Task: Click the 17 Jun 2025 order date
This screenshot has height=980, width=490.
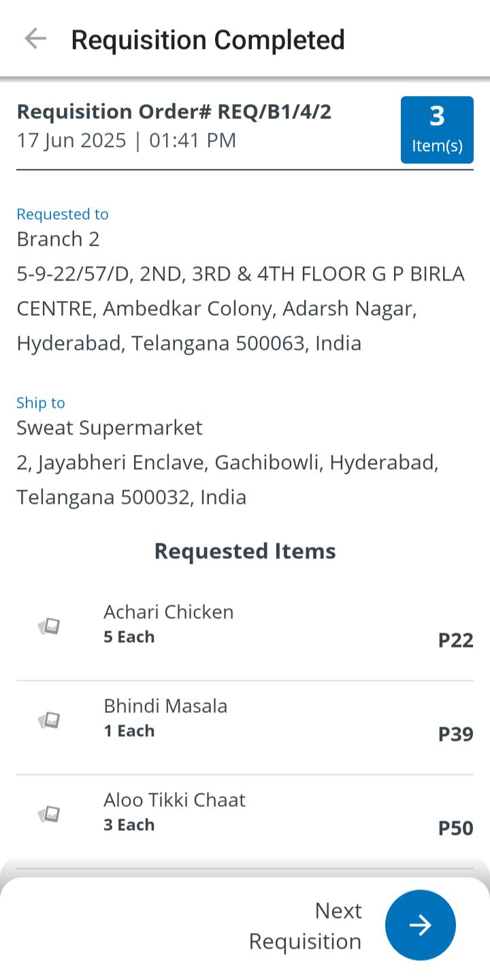Action: [71, 140]
